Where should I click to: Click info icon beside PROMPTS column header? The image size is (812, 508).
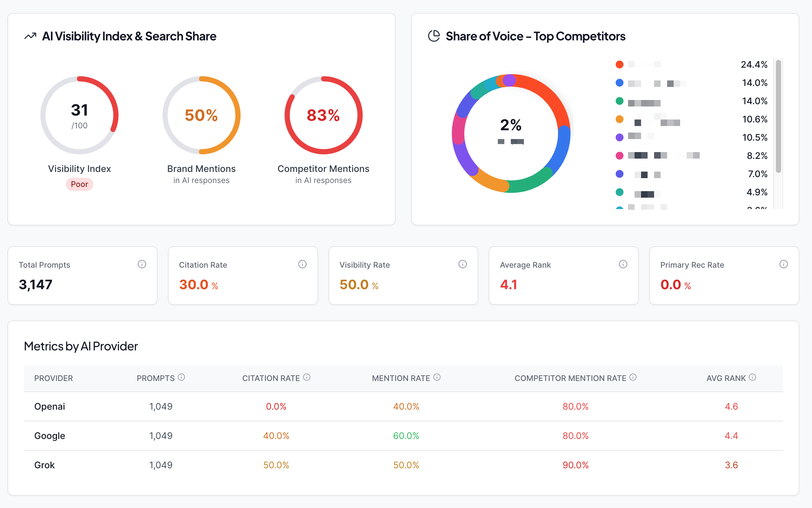pos(181,377)
